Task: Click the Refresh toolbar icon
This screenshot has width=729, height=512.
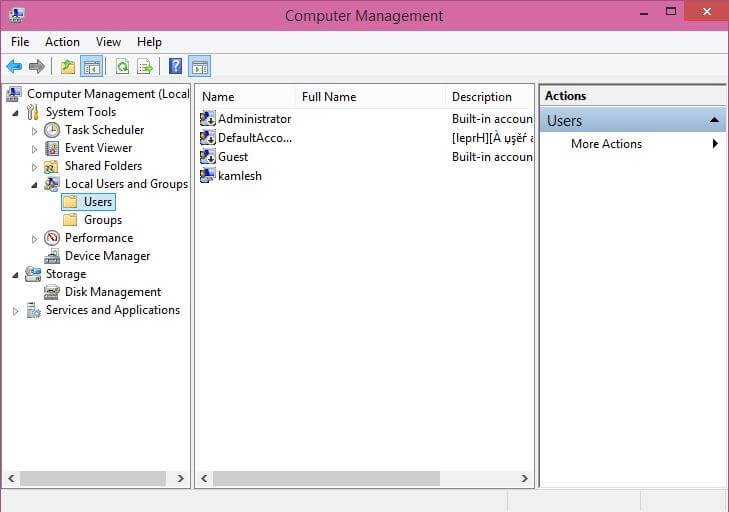Action: pyautogui.click(x=123, y=67)
